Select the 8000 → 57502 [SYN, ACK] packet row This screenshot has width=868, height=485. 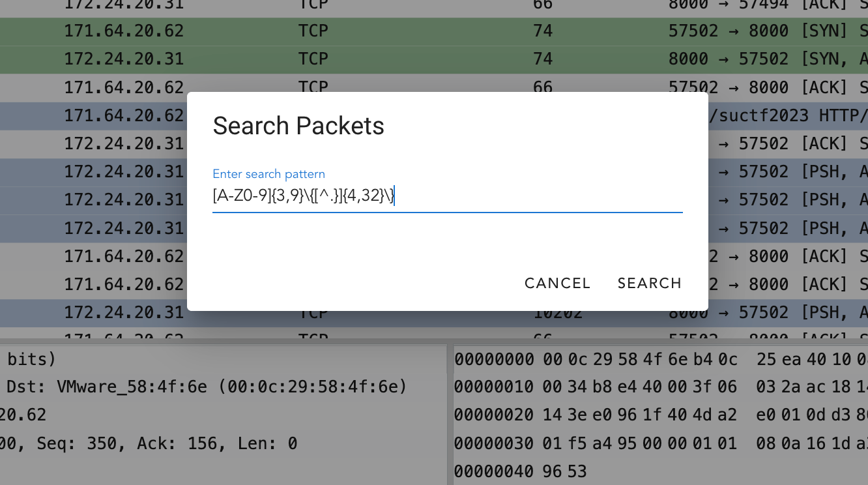(434, 59)
